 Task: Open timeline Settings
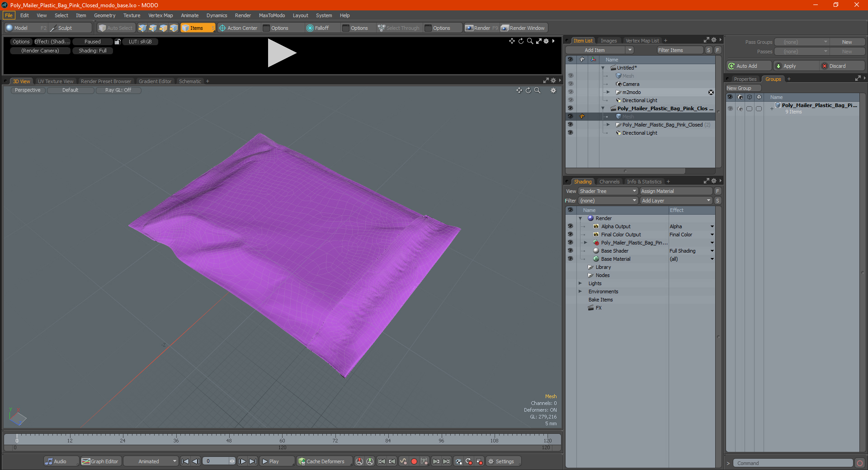coord(503,461)
